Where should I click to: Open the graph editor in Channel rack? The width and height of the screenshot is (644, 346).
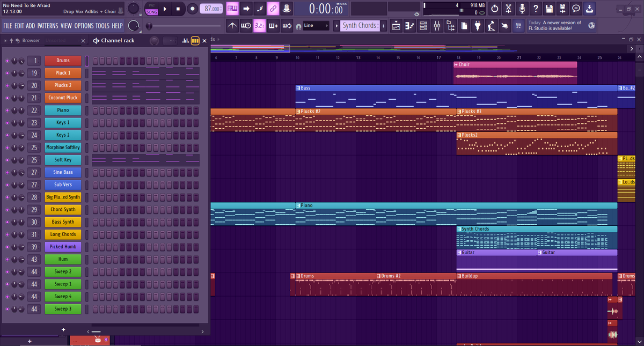(x=186, y=41)
